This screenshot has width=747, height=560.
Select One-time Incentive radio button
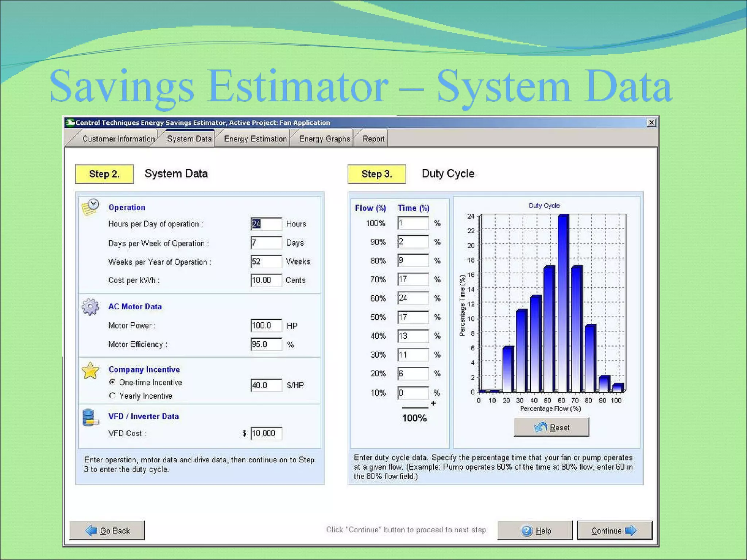112,382
